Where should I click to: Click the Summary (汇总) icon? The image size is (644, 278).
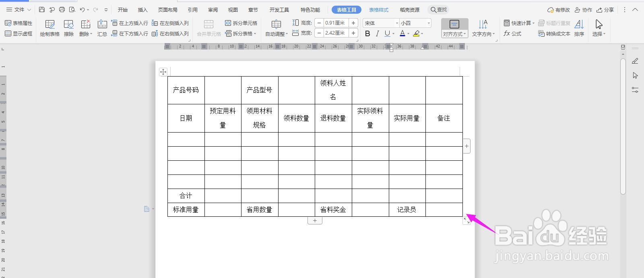[x=102, y=28]
